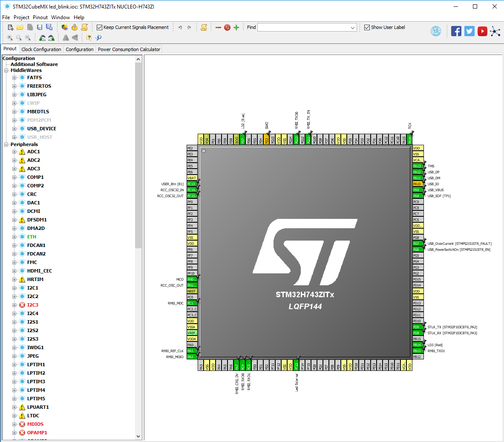Screen dimensions: 504x442
Task: Open the Window menu
Action: point(60,17)
